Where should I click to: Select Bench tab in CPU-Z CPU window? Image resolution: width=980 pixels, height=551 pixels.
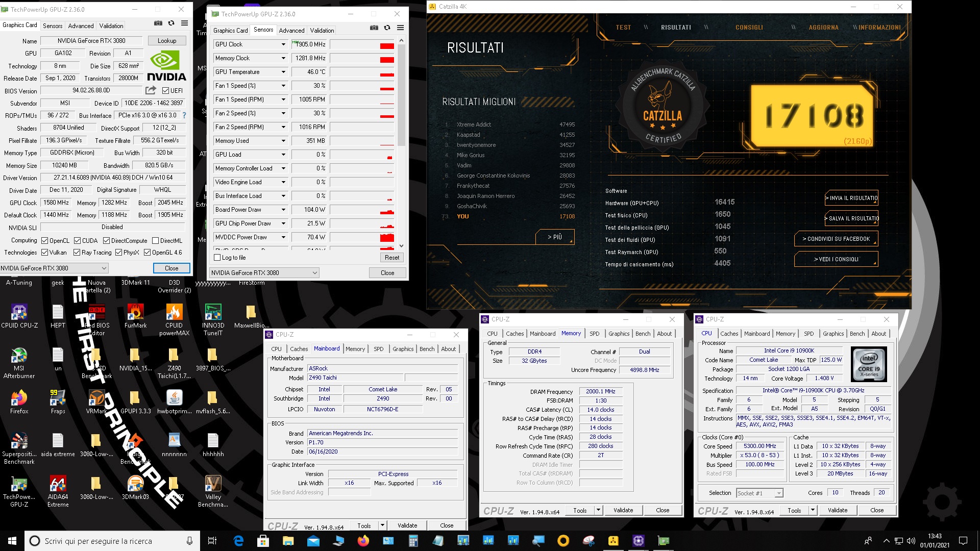click(x=857, y=334)
